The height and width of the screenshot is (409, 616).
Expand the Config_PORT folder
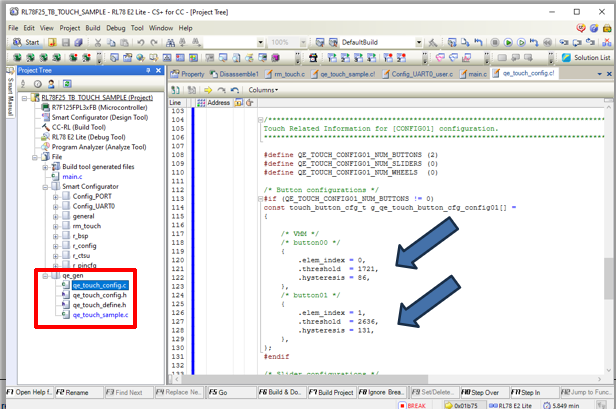pyautogui.click(x=56, y=196)
